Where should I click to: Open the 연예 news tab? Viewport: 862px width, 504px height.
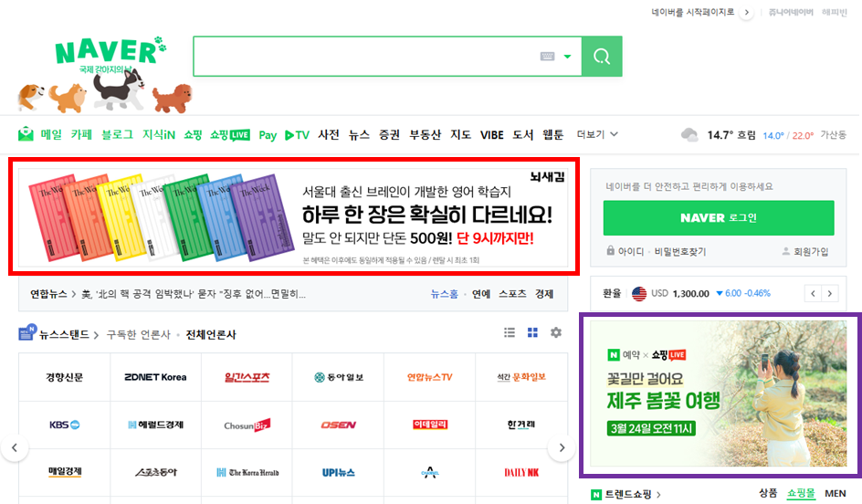coord(481,294)
